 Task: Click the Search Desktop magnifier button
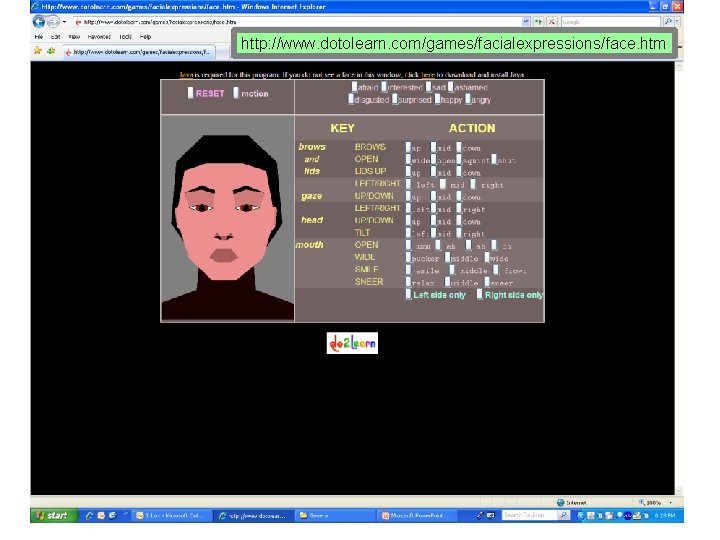(x=563, y=515)
